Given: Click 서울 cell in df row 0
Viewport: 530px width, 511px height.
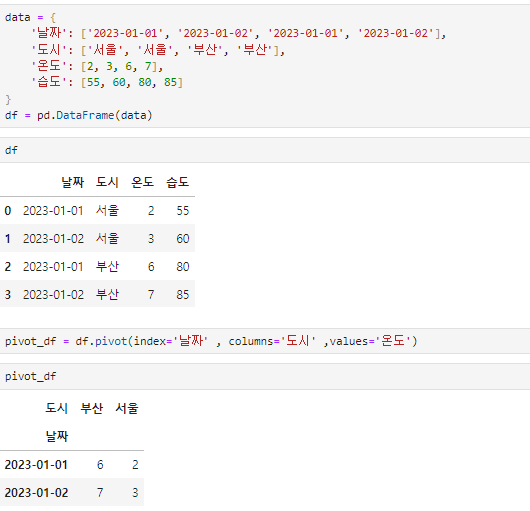Looking at the screenshot, I should tap(107, 211).
